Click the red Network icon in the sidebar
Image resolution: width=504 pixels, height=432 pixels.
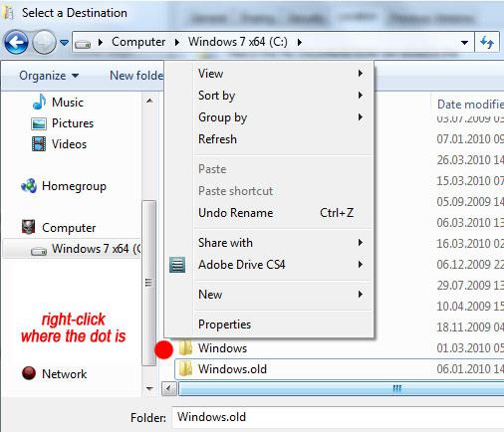click(29, 373)
